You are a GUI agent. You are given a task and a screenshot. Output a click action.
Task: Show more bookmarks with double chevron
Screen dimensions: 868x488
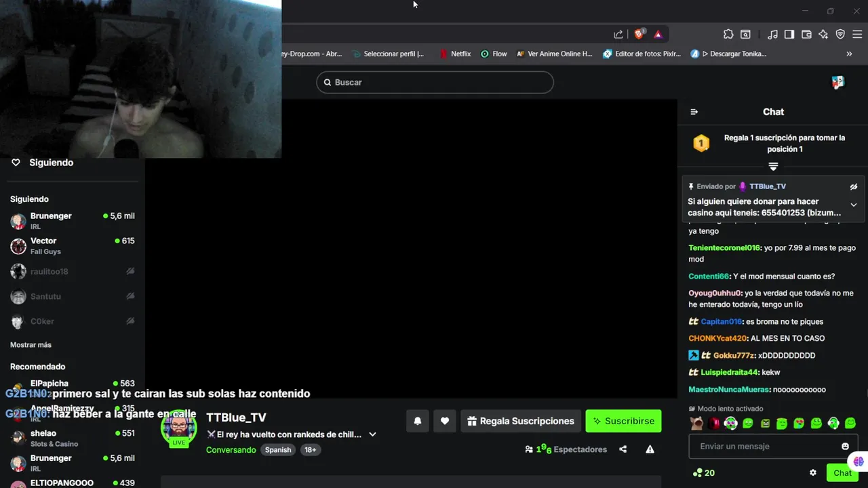click(x=849, y=54)
